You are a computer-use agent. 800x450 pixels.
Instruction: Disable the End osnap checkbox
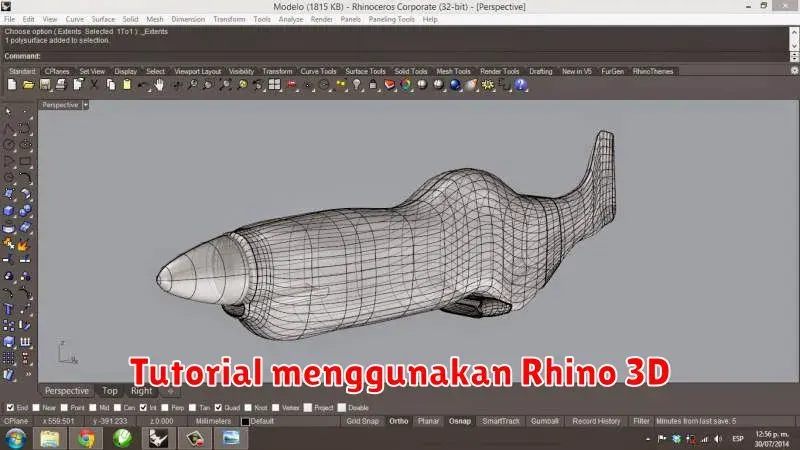(x=10, y=408)
